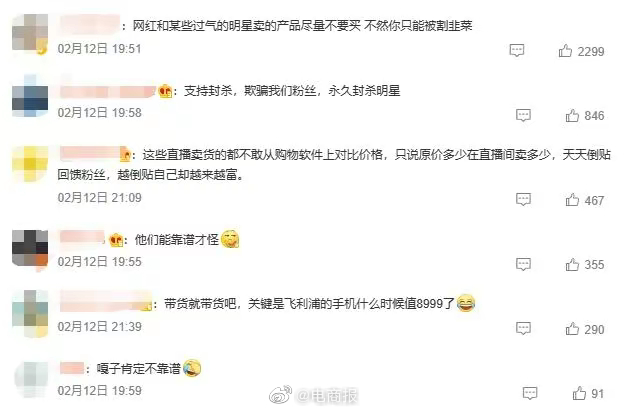Reply to the 19:55 comment
The image size is (630, 412).
point(523,264)
